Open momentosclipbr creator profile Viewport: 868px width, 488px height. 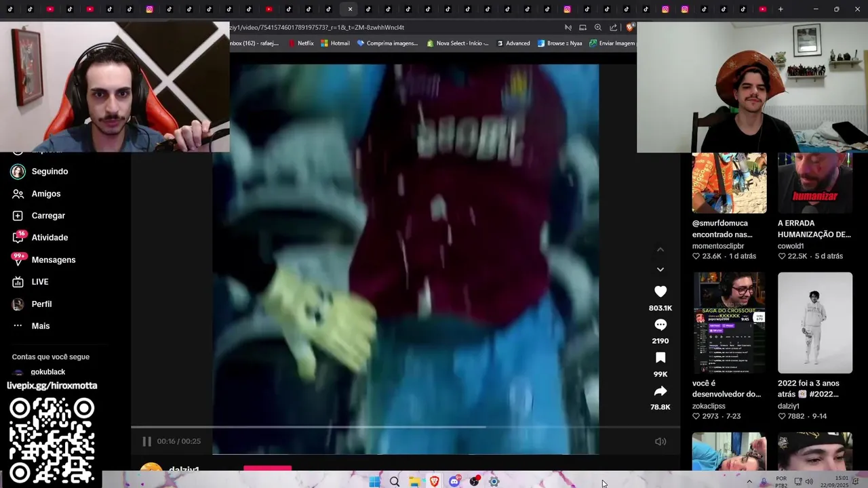(718, 246)
